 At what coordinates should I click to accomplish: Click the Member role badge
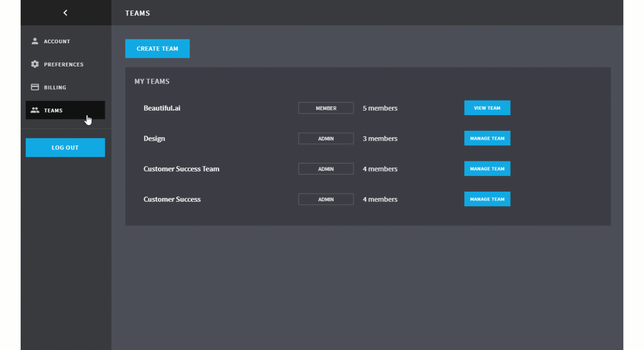(326, 108)
